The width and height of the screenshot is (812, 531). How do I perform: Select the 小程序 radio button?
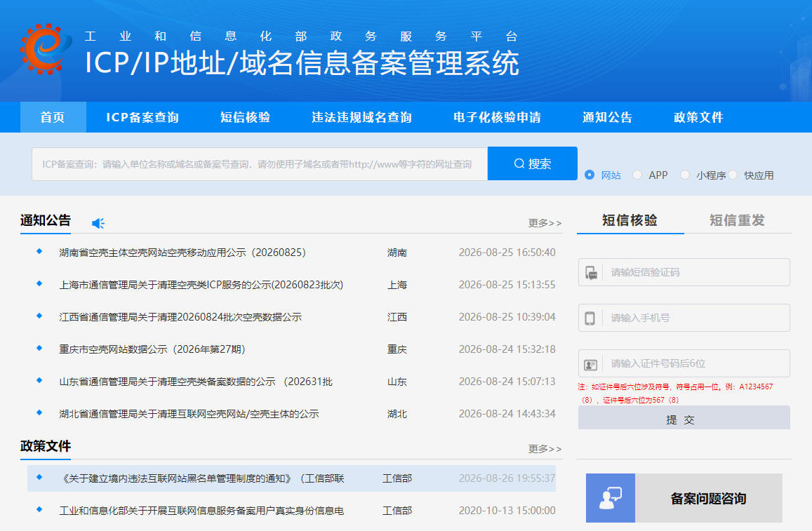pyautogui.click(x=685, y=175)
